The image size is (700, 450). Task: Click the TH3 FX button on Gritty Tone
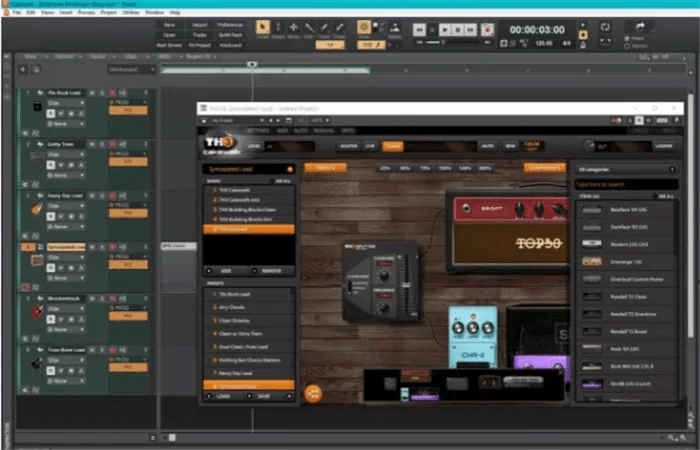[128, 162]
